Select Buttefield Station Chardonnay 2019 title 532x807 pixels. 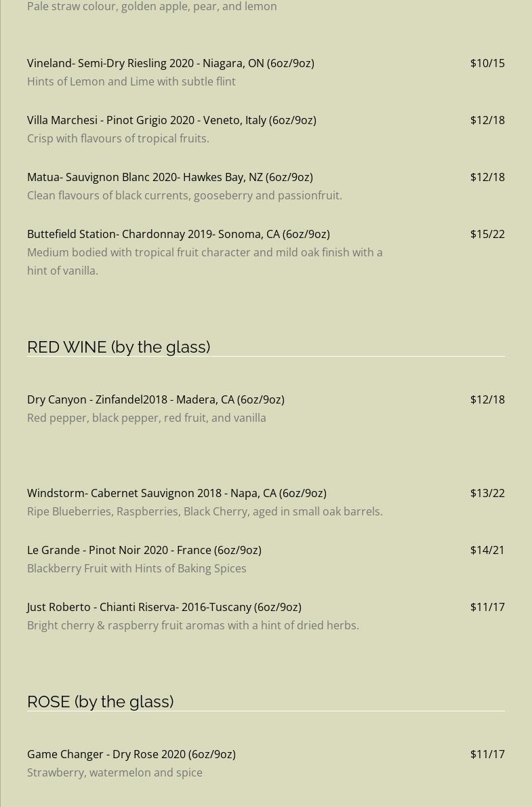point(178,234)
